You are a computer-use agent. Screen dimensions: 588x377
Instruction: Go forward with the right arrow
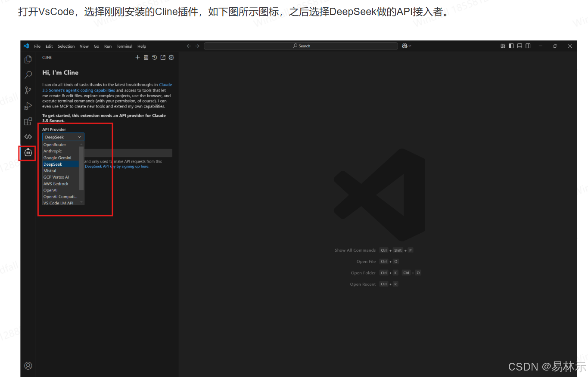pos(197,46)
